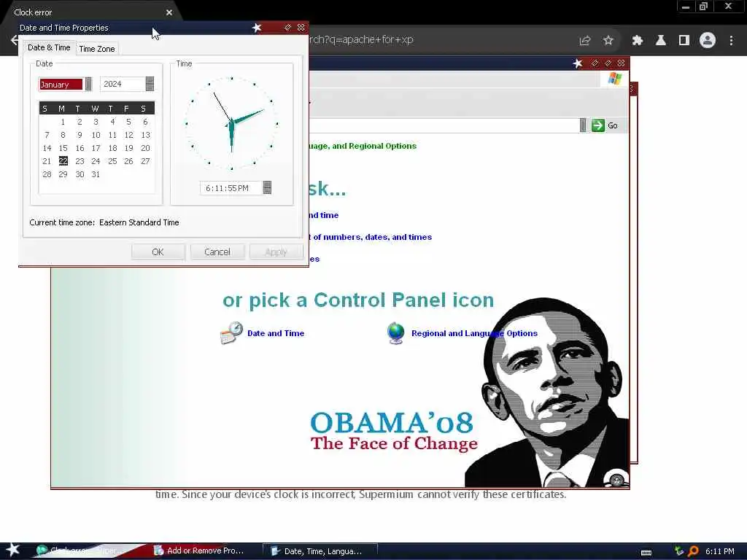Viewport: 747px width, 560px height.
Task: Click star icon in Date and Time Properties titlebar
Action: pos(257,28)
